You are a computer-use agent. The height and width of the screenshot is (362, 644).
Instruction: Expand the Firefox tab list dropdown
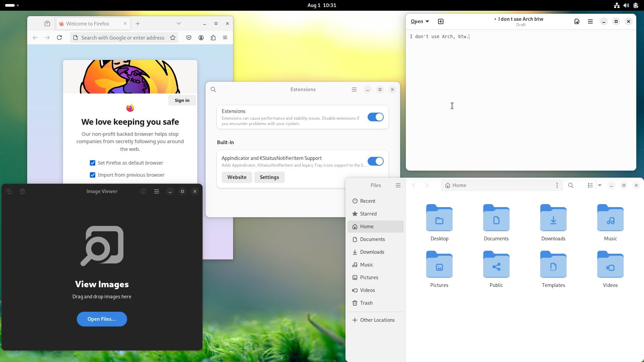(x=179, y=23)
